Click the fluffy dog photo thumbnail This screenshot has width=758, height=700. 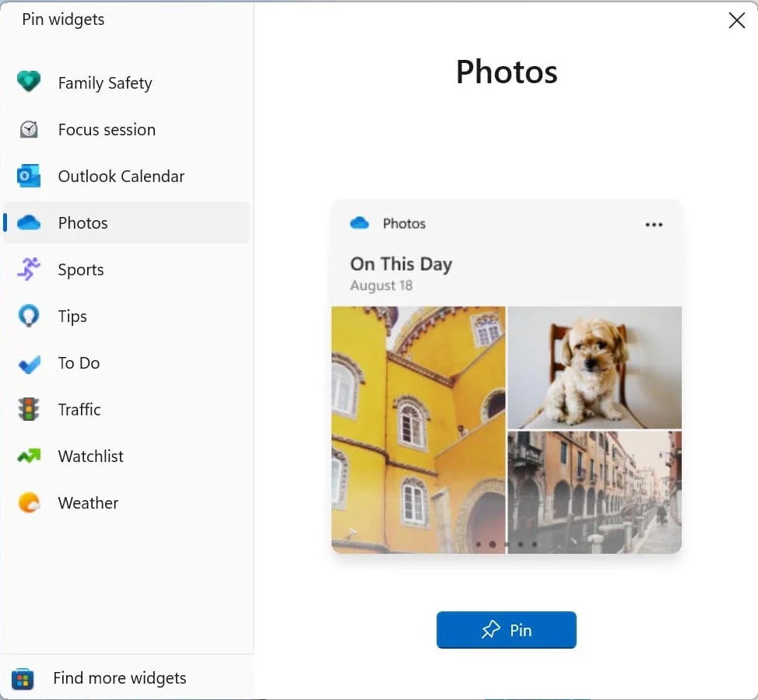[x=595, y=368]
